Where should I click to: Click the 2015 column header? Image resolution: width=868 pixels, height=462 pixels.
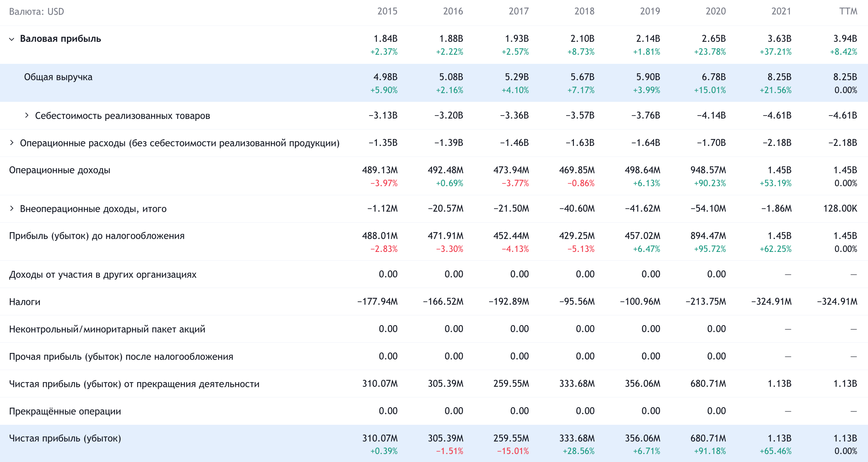coord(387,11)
